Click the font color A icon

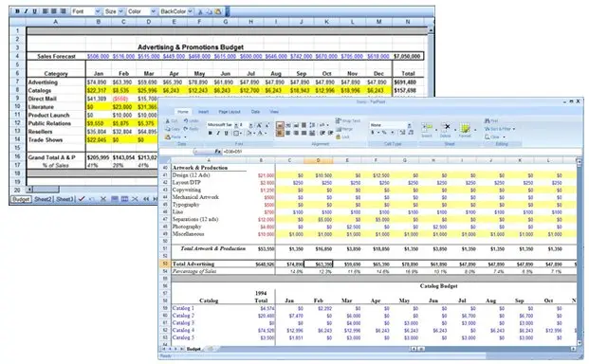[x=261, y=134]
